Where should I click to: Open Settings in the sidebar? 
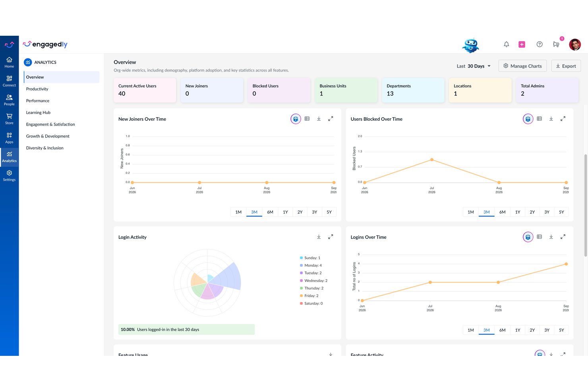(x=9, y=176)
